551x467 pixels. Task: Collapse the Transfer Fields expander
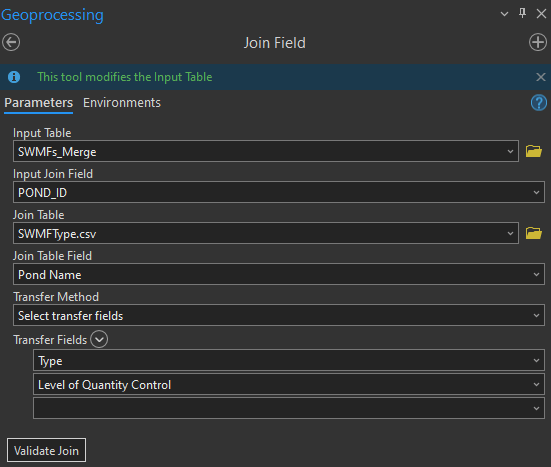pyautogui.click(x=99, y=339)
